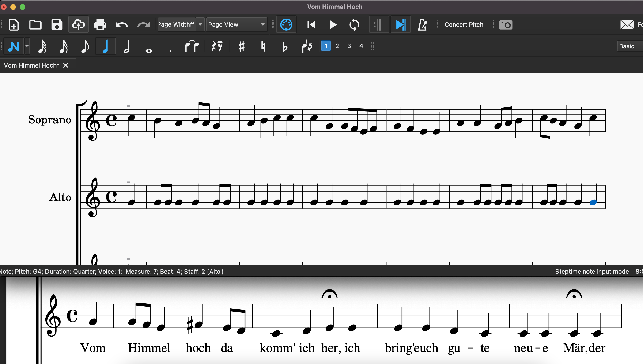Take a screenshot with camera icon
The width and height of the screenshot is (643, 364).
tap(506, 24)
